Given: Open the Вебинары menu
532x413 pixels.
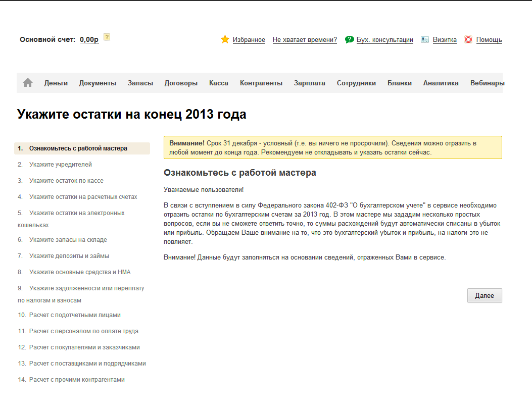Looking at the screenshot, I should point(487,83).
